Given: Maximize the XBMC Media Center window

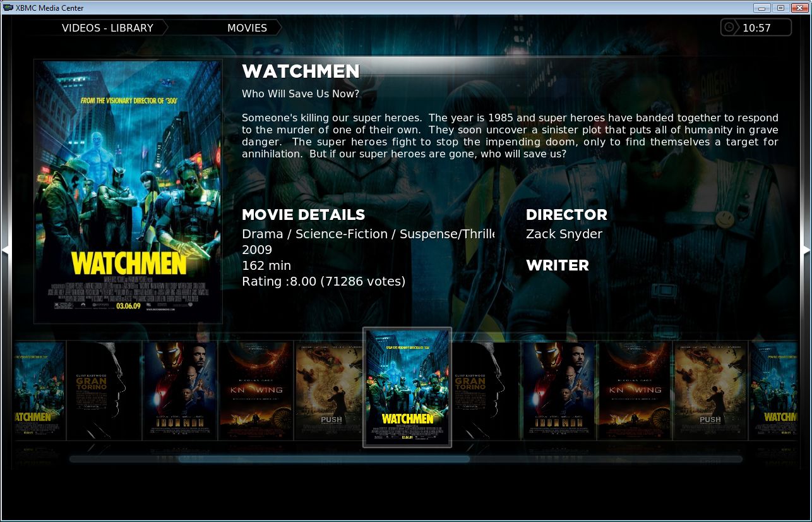Looking at the screenshot, I should pos(780,8).
